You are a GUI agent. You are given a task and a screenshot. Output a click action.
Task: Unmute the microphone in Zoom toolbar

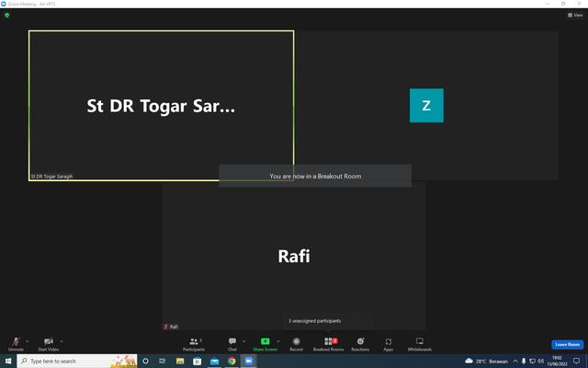point(16,343)
